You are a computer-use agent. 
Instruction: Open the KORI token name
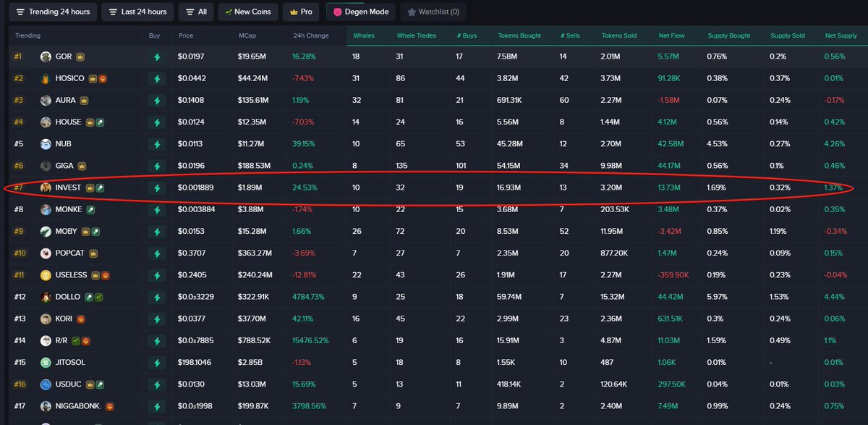[x=64, y=319]
